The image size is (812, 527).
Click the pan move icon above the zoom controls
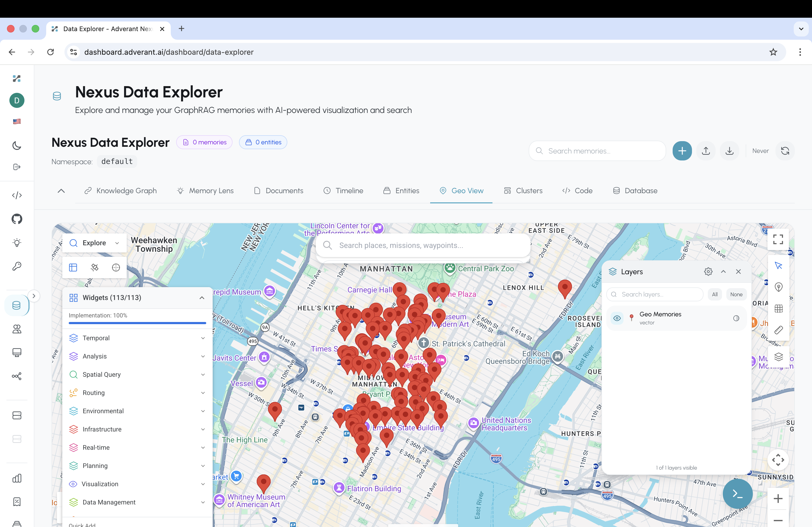click(x=778, y=460)
